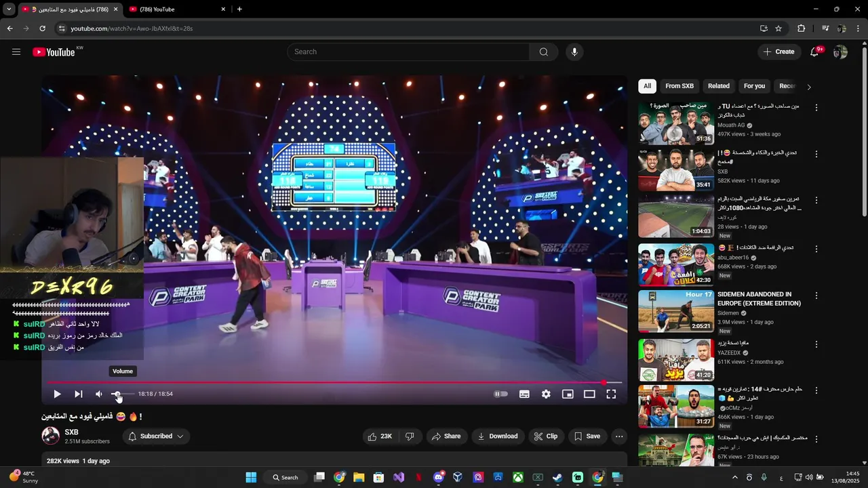Image resolution: width=868 pixels, height=488 pixels.
Task: Open player settings gear
Action: coord(546,394)
